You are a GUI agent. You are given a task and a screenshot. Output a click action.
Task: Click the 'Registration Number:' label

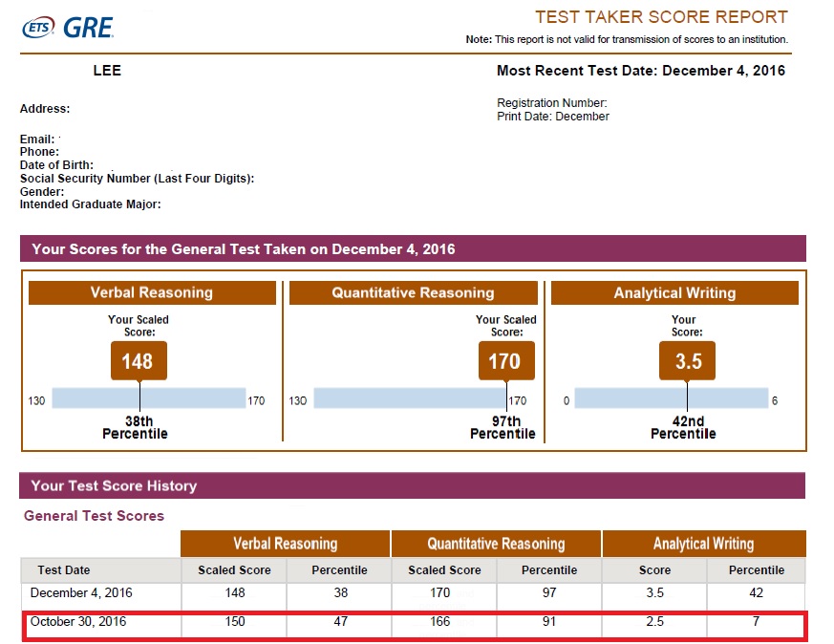551,102
